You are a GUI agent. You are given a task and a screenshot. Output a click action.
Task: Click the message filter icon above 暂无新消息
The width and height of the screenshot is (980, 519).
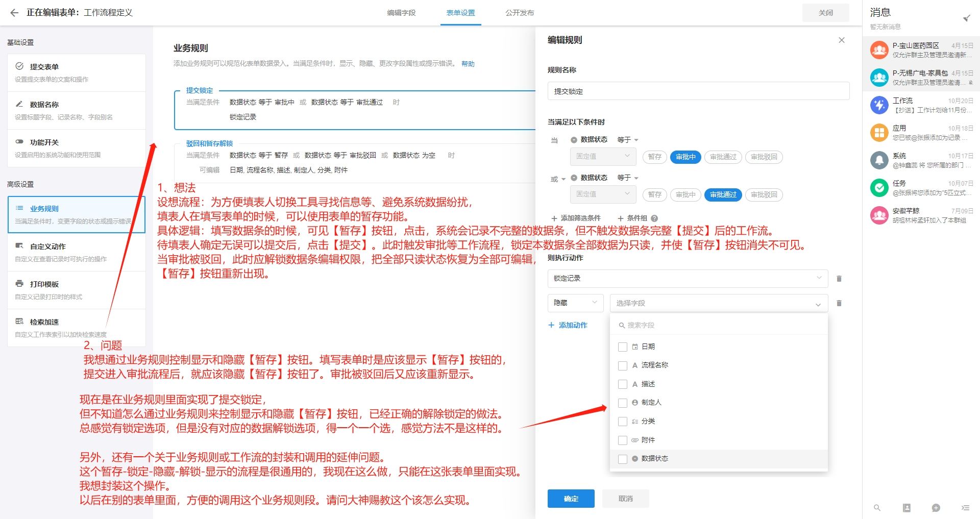coord(967,17)
